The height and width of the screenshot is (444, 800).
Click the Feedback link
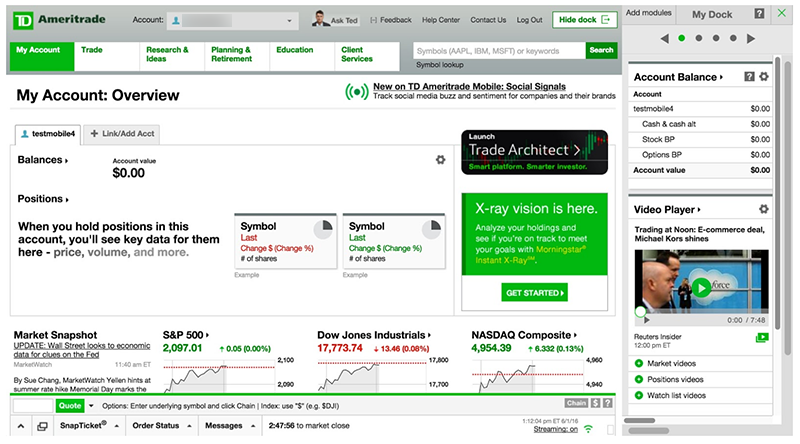[x=391, y=20]
